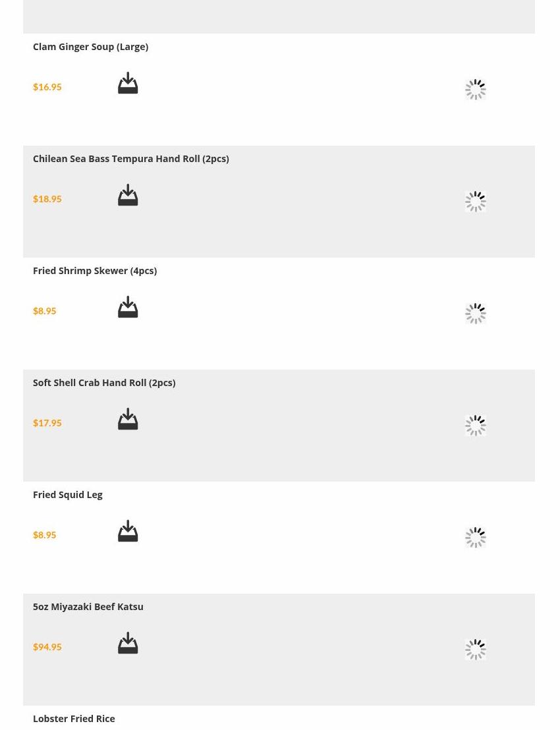Screen dimensions: 560x730
Task: Open Clam Ginger Soup (Large) item name
Action: point(90,47)
